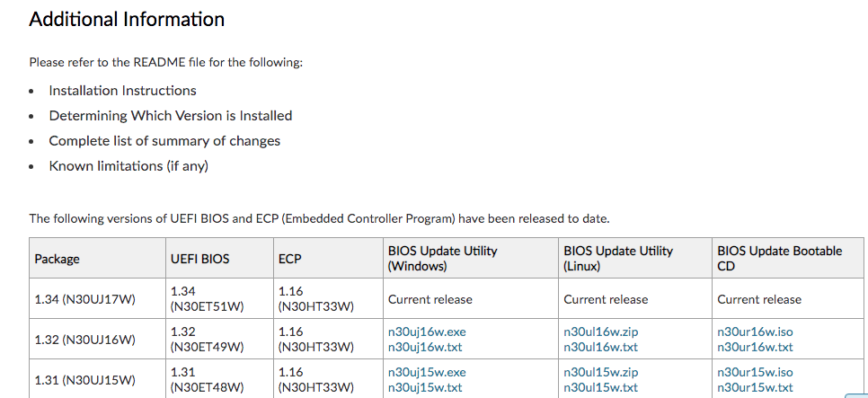
Task: Open the n30ul16w.txt readme link
Action: (600, 347)
